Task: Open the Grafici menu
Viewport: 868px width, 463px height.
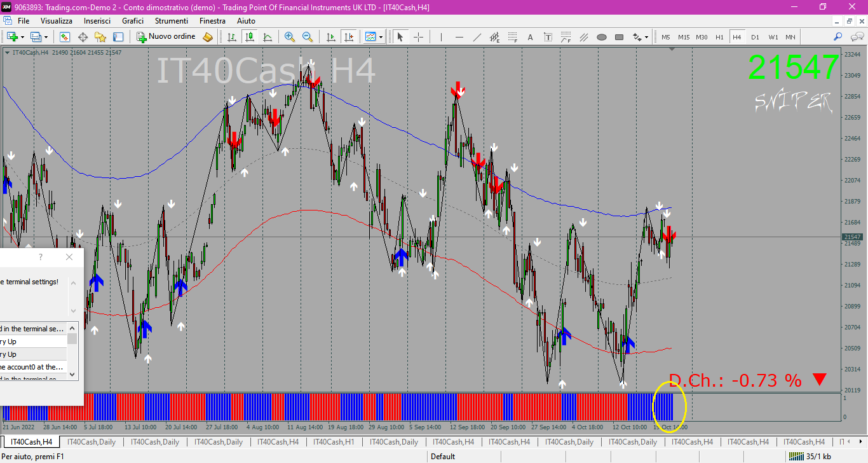Action: [133, 21]
